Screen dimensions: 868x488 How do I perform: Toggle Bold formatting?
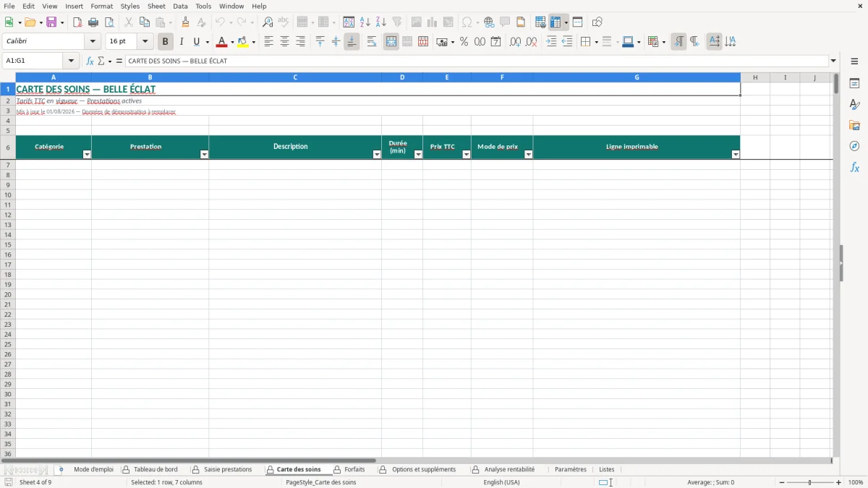[x=165, y=42]
